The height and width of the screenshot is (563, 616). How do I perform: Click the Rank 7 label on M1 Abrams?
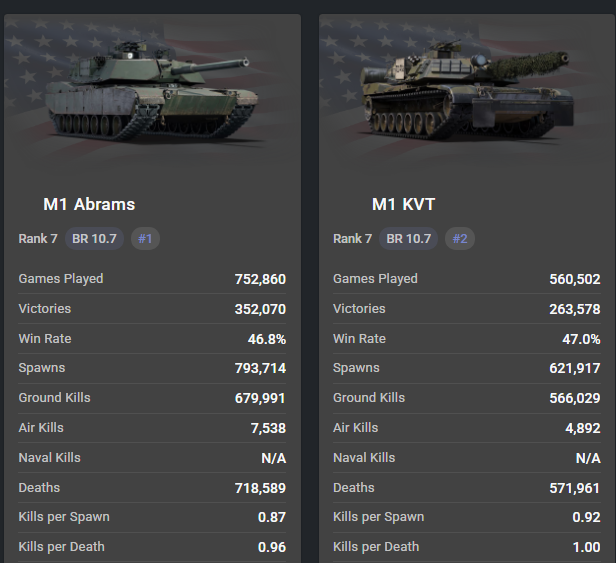(40, 239)
